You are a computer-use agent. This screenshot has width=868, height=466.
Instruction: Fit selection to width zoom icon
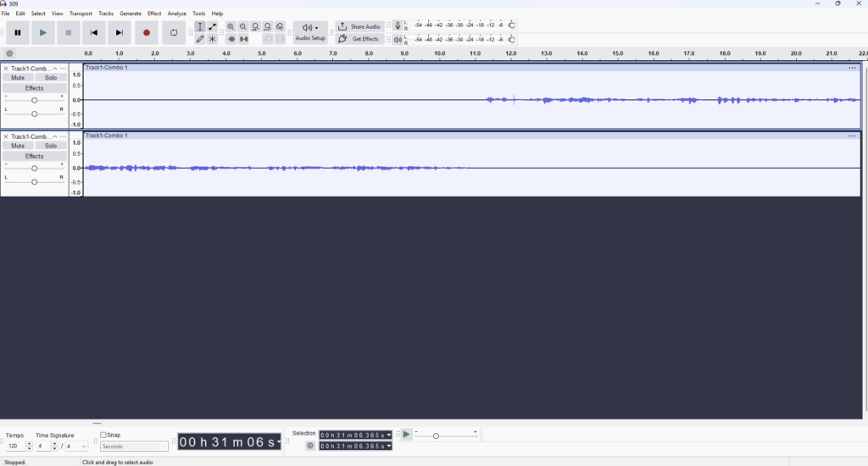[x=255, y=26]
